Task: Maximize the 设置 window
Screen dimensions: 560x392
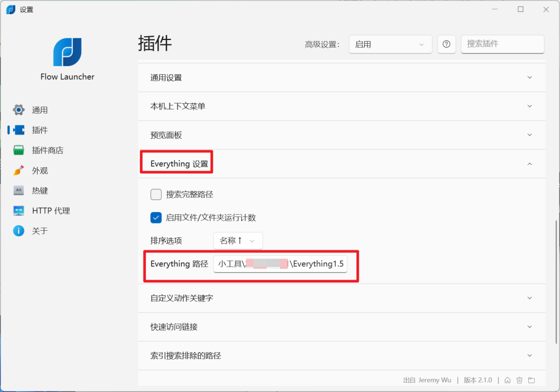Action: pos(521,9)
